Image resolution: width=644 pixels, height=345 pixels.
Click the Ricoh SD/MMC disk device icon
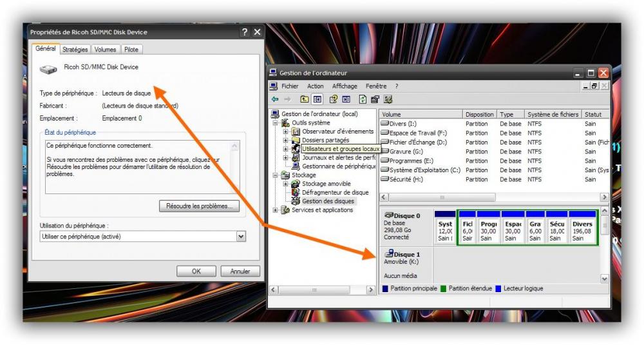[x=48, y=68]
